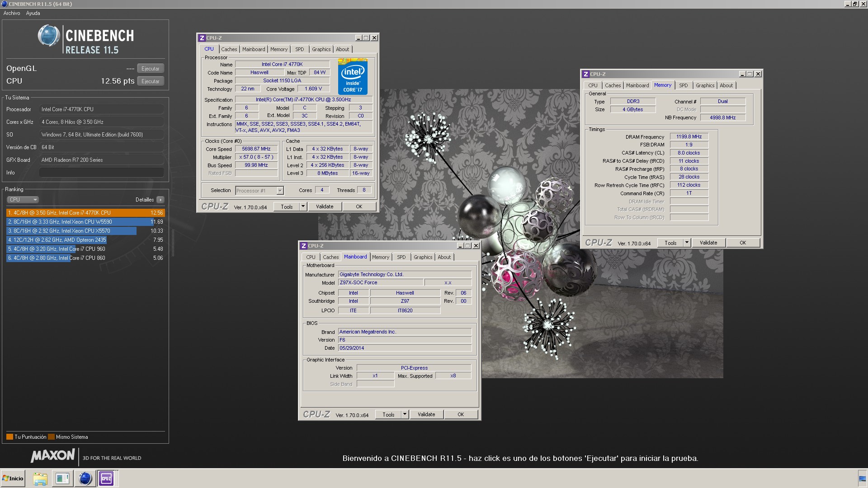
Task: Click the CPU-Z title icon in Mainboard window
Action: click(303, 246)
